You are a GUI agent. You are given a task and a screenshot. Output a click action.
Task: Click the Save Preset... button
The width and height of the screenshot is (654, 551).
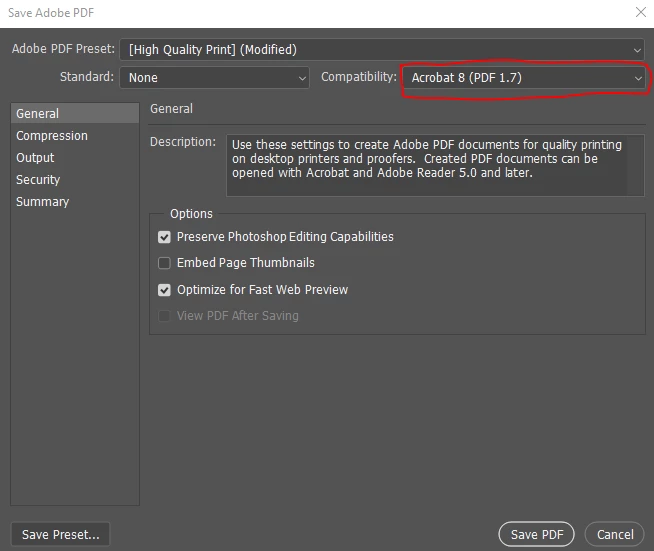coord(60,534)
